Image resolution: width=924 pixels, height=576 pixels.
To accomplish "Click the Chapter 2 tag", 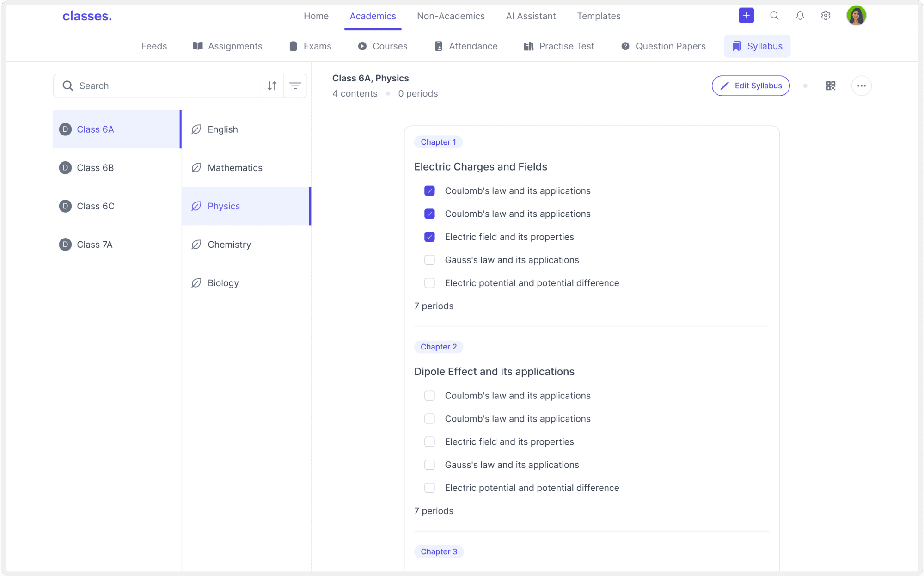I will pyautogui.click(x=438, y=347).
